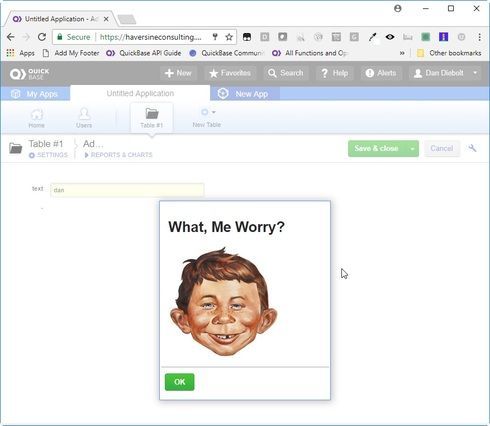This screenshot has width=490, height=426.
Task: Expand REPORTS & CHARTS
Action: pyautogui.click(x=118, y=155)
